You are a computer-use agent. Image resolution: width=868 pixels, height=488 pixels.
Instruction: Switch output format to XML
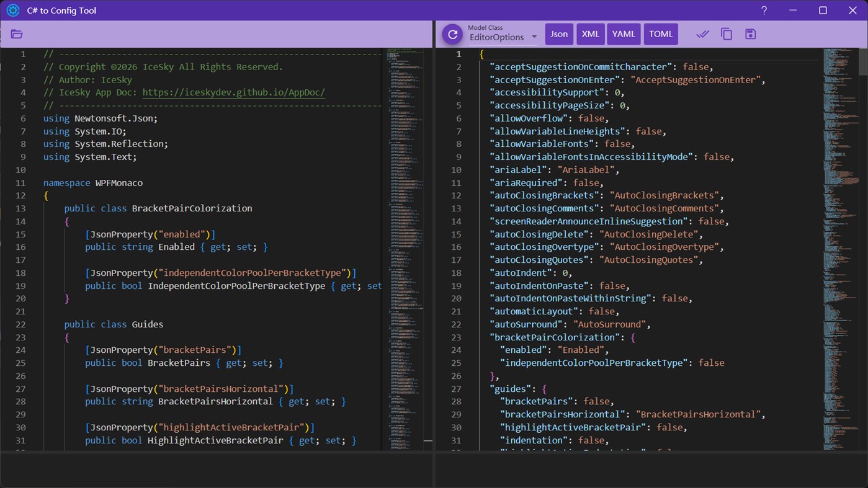(591, 34)
